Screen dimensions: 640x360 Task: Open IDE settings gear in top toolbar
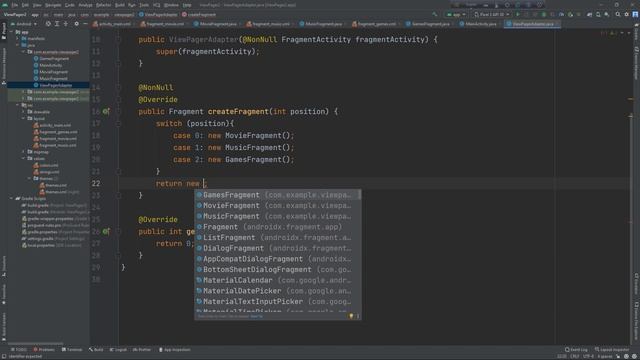click(627, 15)
